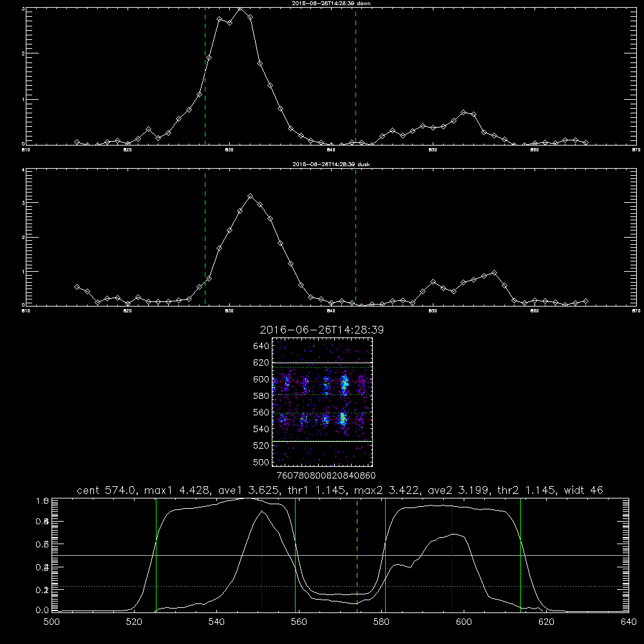Click the spectral image y-axis label 620
The height and width of the screenshot is (644, 644).
pos(261,363)
